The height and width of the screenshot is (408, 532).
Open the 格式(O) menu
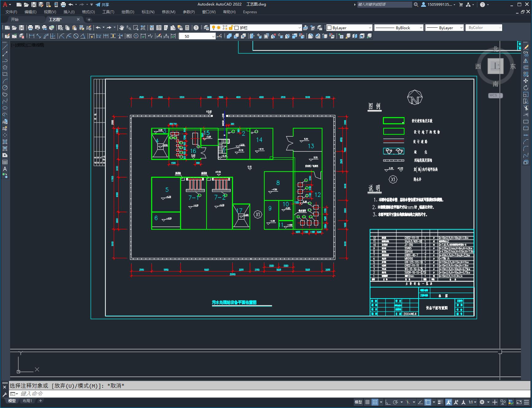coord(88,12)
